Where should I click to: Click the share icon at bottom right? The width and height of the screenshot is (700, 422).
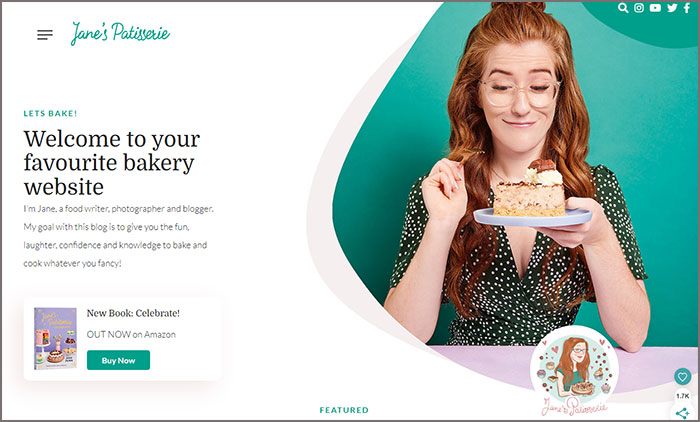[682, 413]
